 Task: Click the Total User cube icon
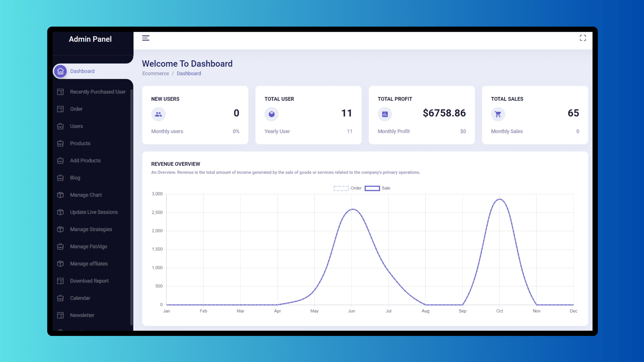(x=272, y=114)
